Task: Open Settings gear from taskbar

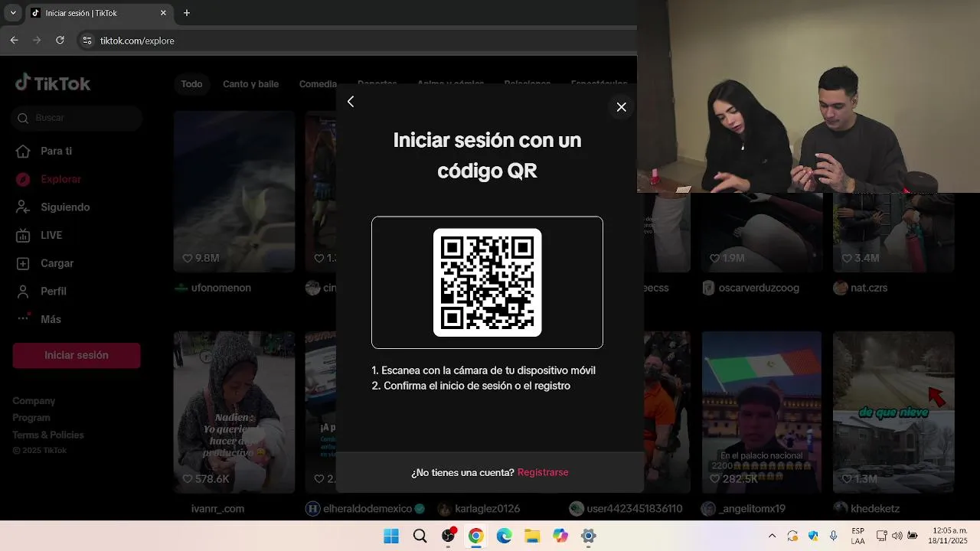Action: point(588,536)
